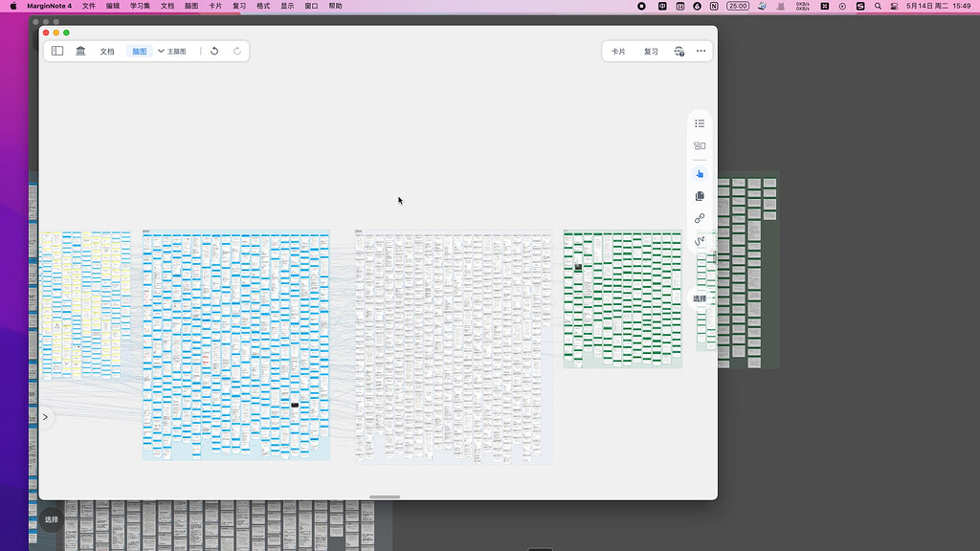
Task: Open the three-dots more options menu
Action: 702,52
